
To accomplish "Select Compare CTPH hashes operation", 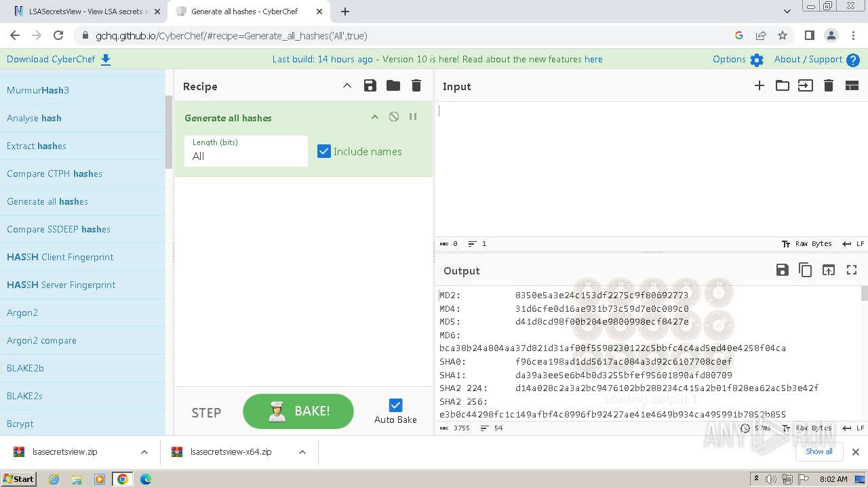I will point(83,174).
